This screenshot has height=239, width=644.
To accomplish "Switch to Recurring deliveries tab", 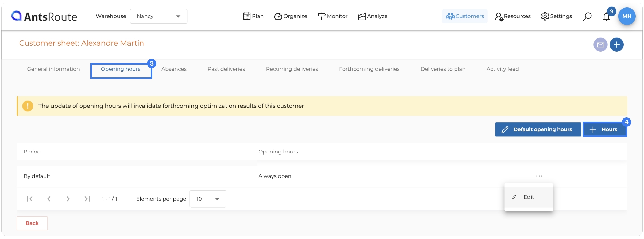I will (x=292, y=69).
